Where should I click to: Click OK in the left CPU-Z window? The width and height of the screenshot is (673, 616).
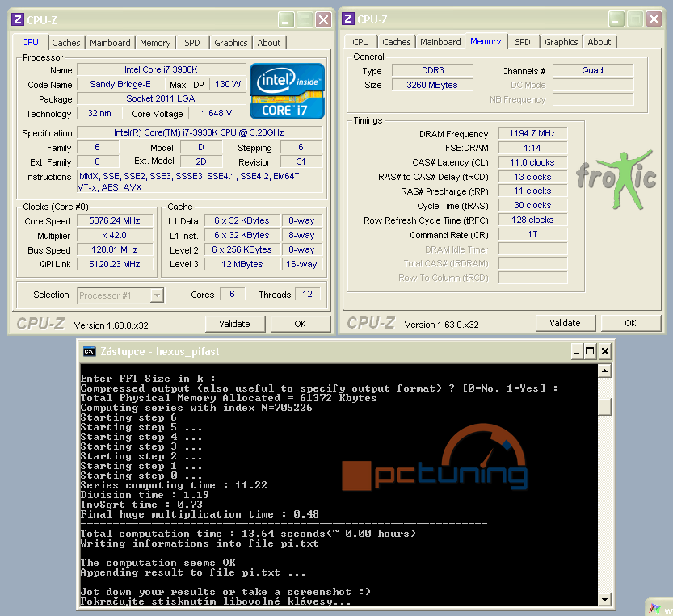click(300, 324)
